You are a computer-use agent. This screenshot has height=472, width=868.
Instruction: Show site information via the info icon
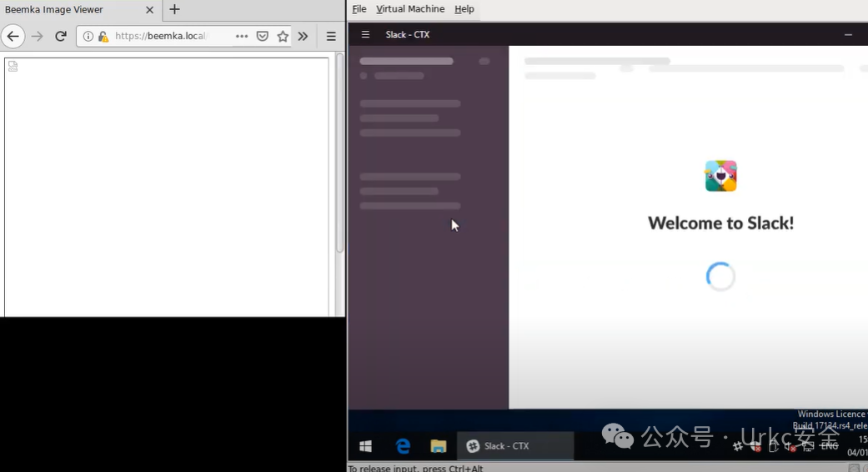click(x=88, y=37)
